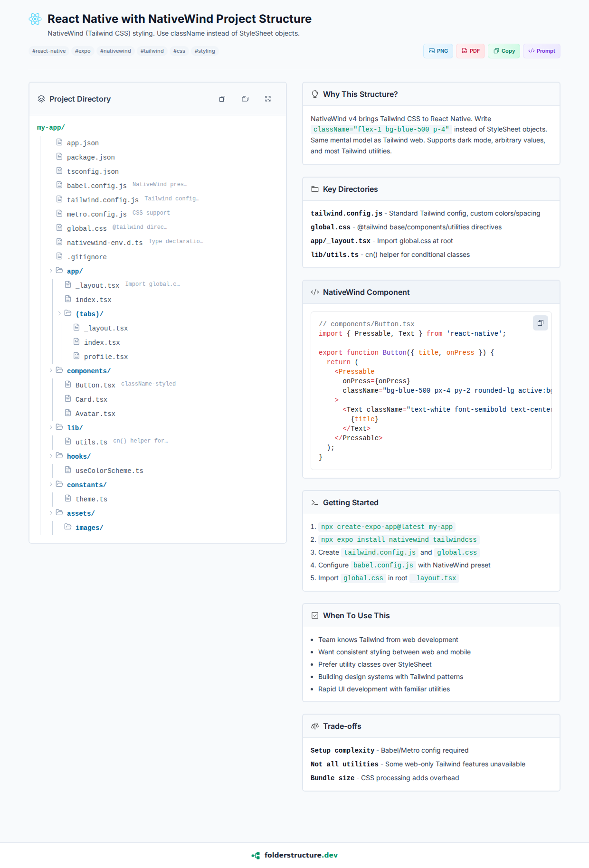
Task: Expand the Project Directory to fullscreen
Action: coord(268,99)
